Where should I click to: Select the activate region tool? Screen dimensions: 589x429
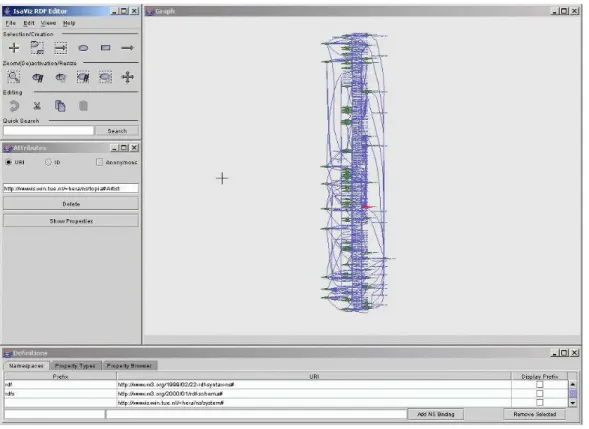tap(106, 77)
